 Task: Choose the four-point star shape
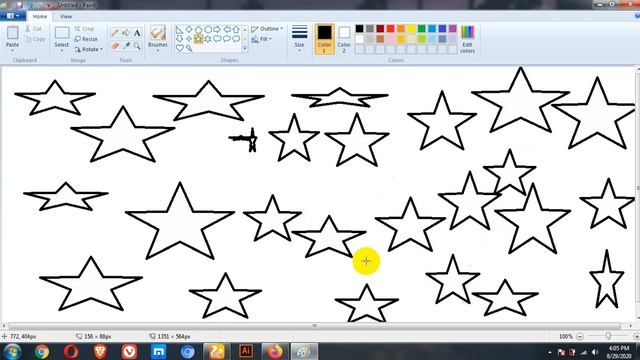pyautogui.click(x=189, y=39)
